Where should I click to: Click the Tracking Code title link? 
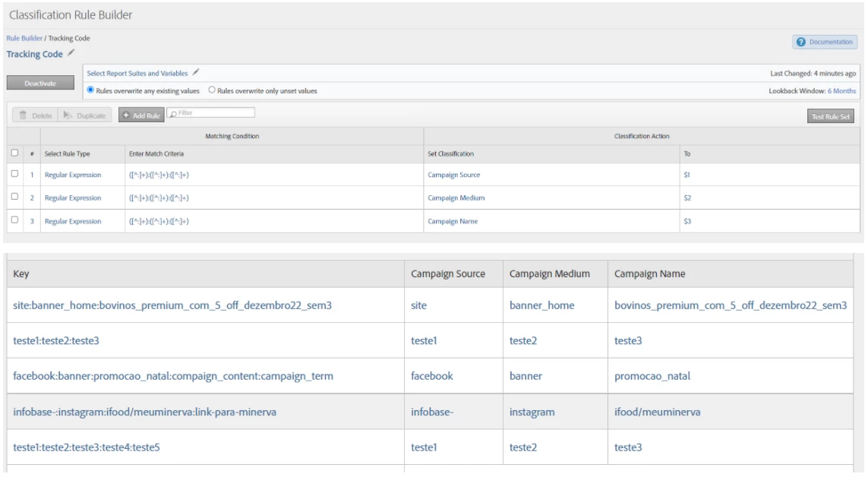click(34, 54)
